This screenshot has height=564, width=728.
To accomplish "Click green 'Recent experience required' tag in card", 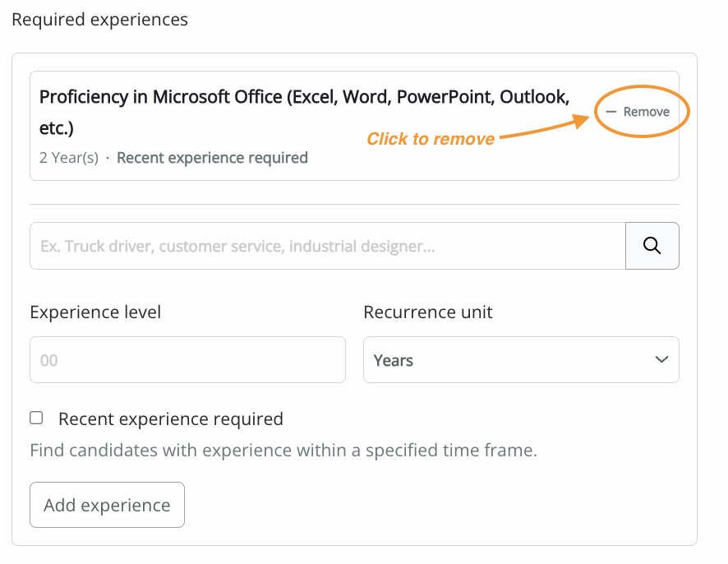I will [x=212, y=158].
